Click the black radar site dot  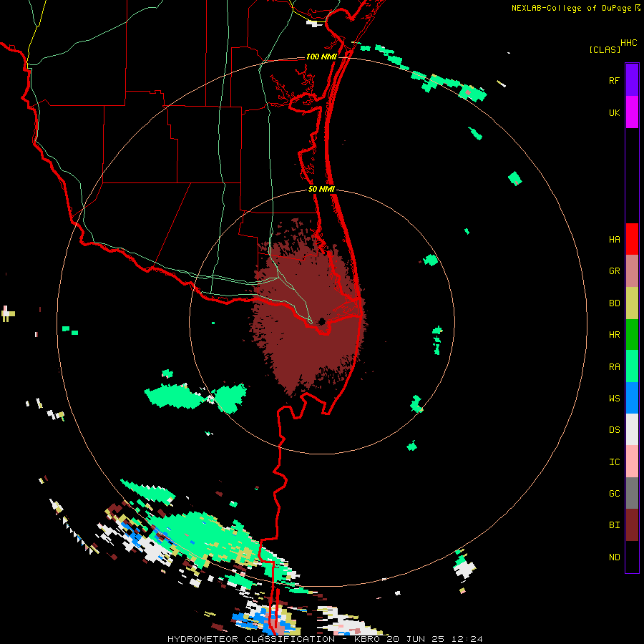pos(321,321)
